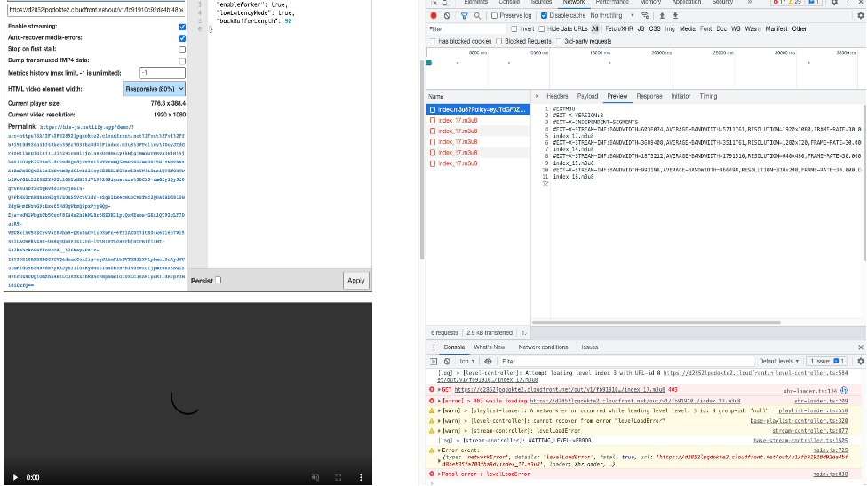Screen dimensions: 868x486
Task: Toggle console sidebar icon
Action: [x=434, y=362]
